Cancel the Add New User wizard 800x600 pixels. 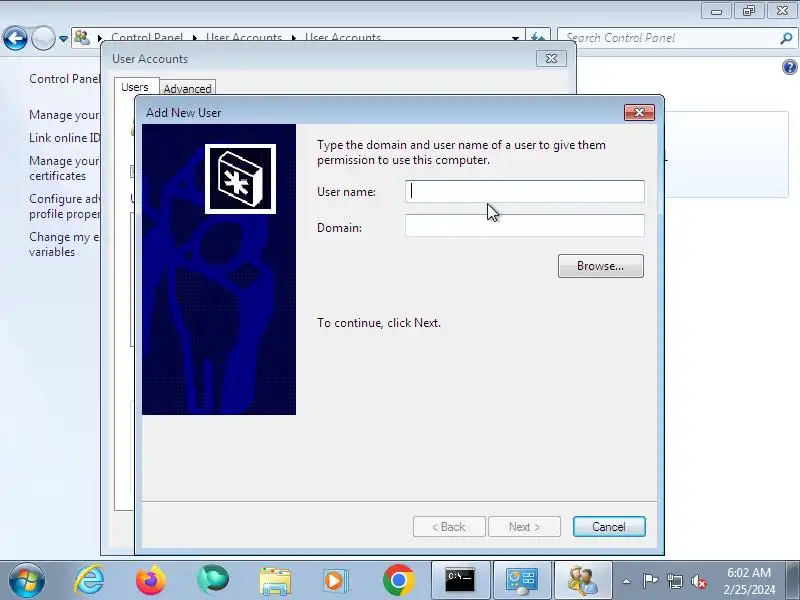coord(609,527)
